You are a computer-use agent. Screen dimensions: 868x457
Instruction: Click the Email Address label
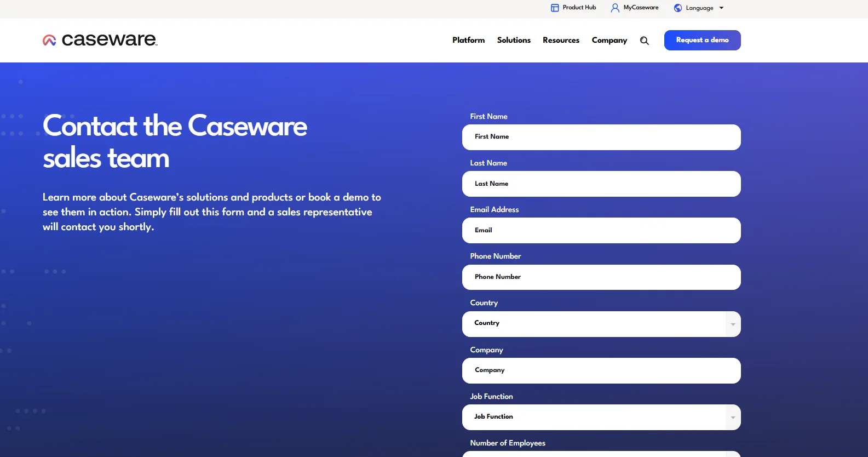[495, 209]
